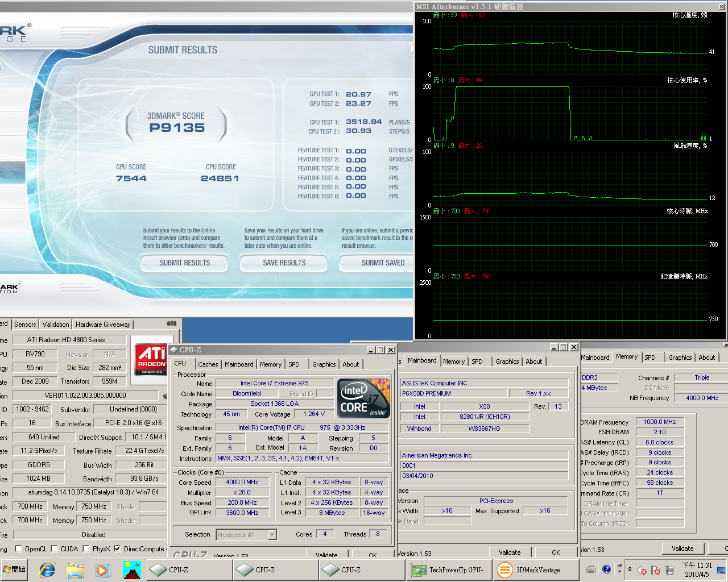Click the CPU-Z title bar icon
Viewport: 728px width, 582px height.
(174, 350)
